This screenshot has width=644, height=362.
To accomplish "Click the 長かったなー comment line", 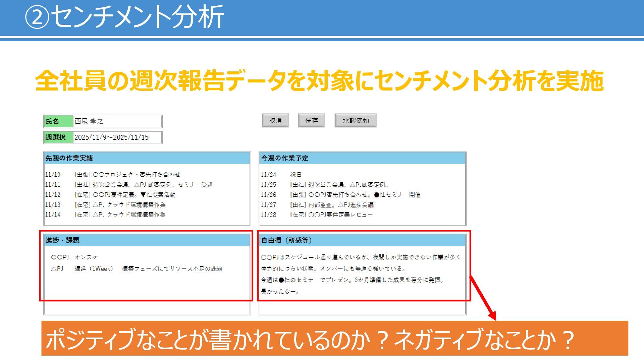I will 280,292.
